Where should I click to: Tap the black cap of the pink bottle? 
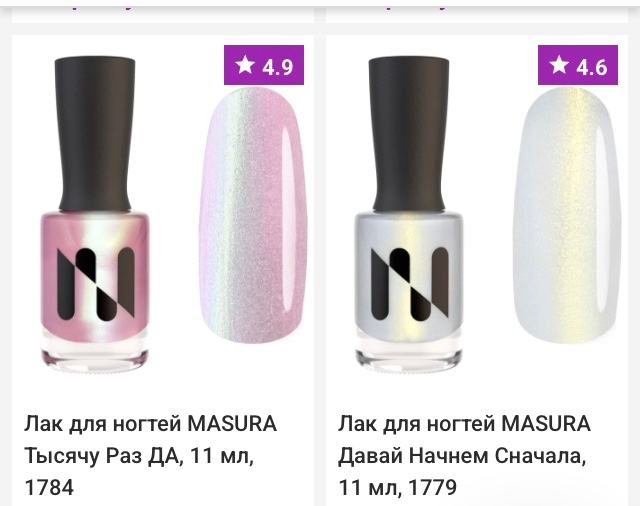tap(95, 134)
